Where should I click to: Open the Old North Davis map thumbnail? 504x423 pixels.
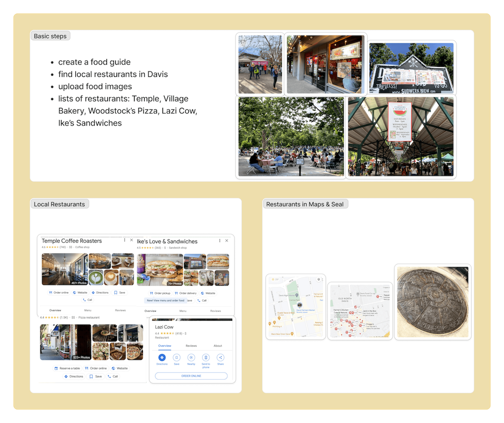click(360, 311)
